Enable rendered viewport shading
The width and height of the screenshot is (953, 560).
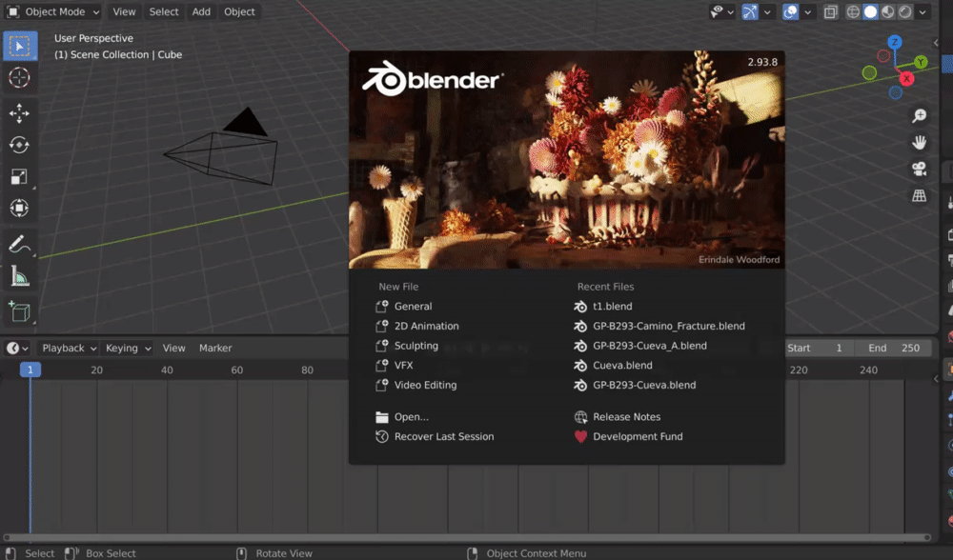click(905, 11)
